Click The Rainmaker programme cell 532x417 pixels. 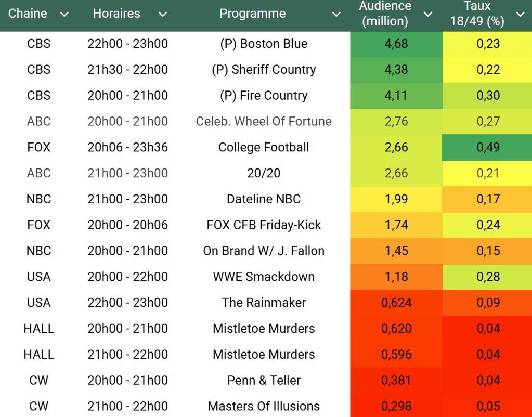tap(264, 303)
